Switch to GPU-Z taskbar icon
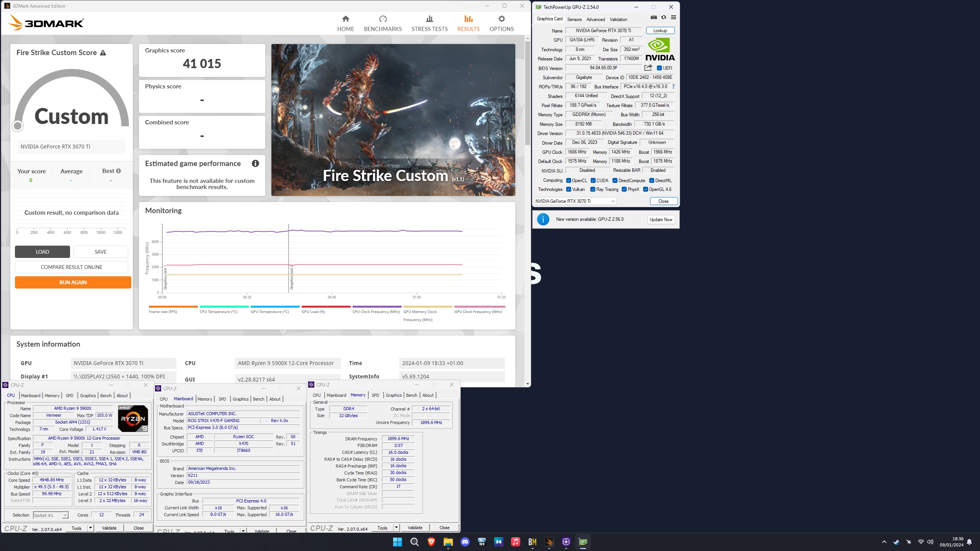Viewport: 980px width, 551px height. click(x=583, y=542)
